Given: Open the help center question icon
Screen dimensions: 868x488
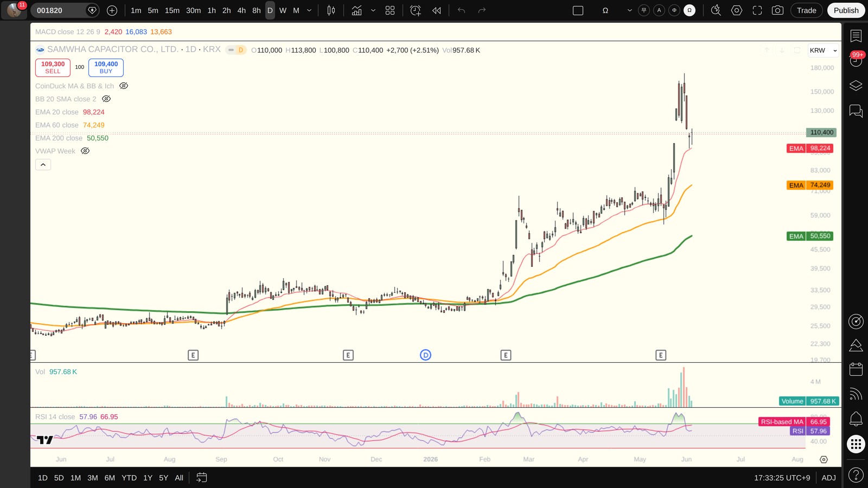Looking at the screenshot, I should coord(856,476).
